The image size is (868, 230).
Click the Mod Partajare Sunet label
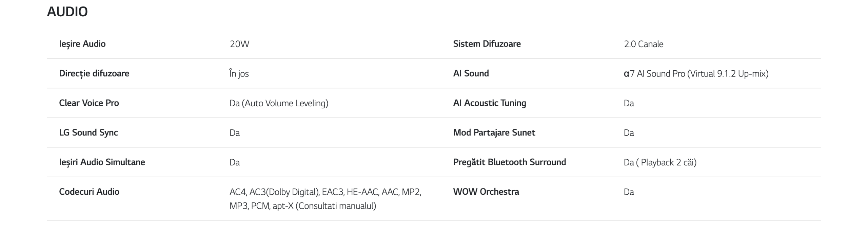(494, 132)
